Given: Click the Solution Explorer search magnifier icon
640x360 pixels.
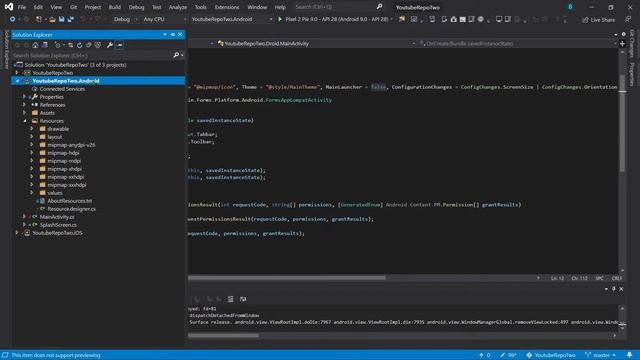Looking at the screenshot, I should (176, 55).
